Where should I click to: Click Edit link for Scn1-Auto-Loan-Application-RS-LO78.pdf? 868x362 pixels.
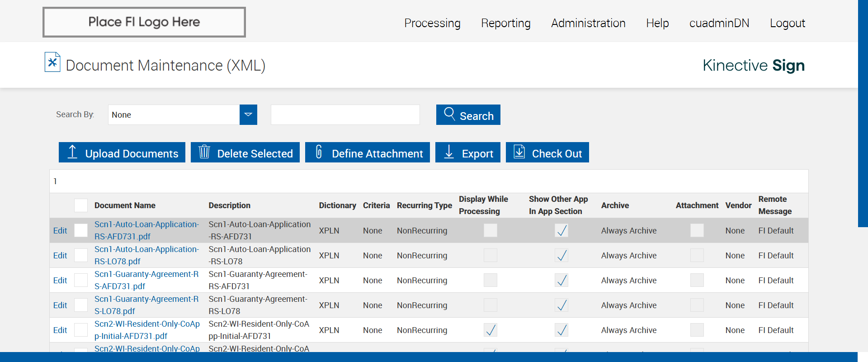pos(60,255)
